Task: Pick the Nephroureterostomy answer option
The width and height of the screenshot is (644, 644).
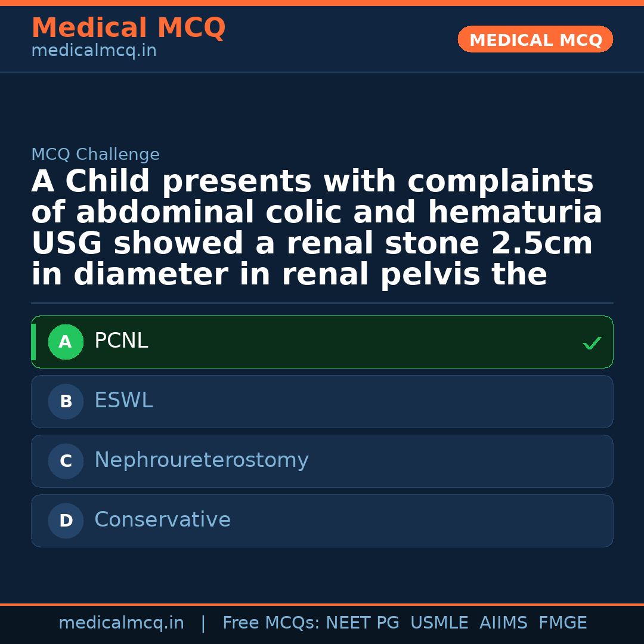Action: (201, 460)
